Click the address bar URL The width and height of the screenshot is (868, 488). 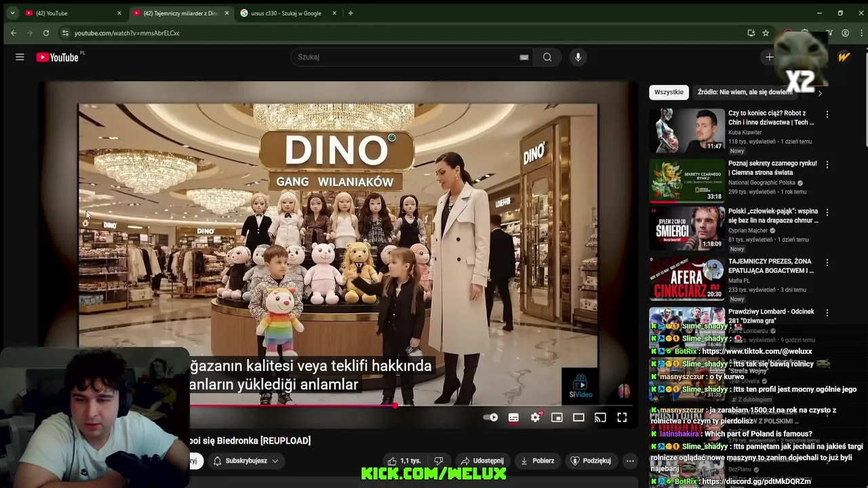(127, 33)
